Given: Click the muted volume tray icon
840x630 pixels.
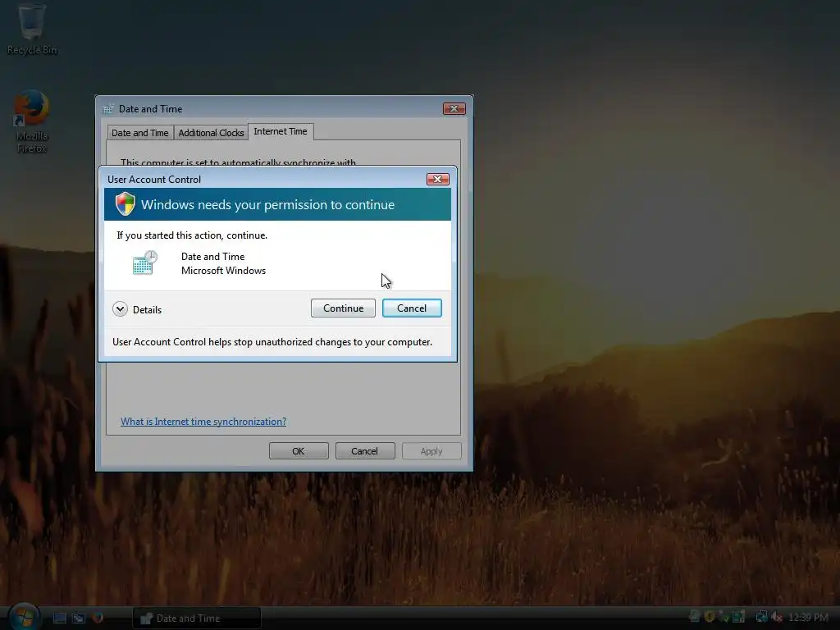Looking at the screenshot, I should 776,617.
